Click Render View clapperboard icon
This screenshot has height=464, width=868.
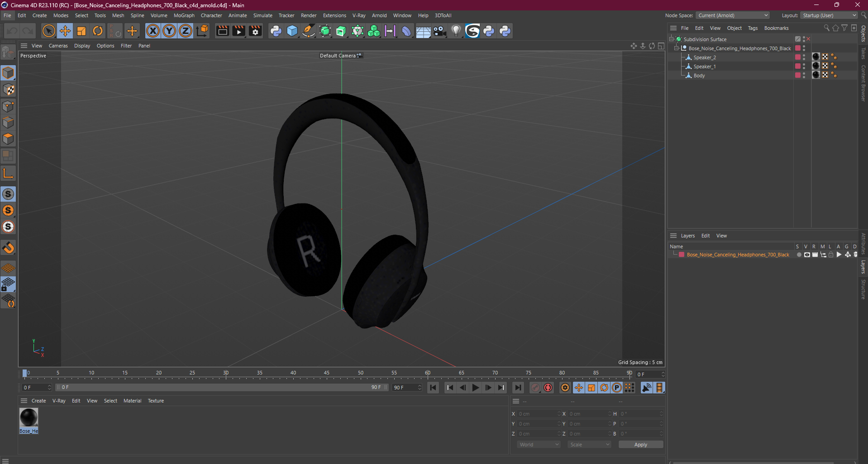222,31
